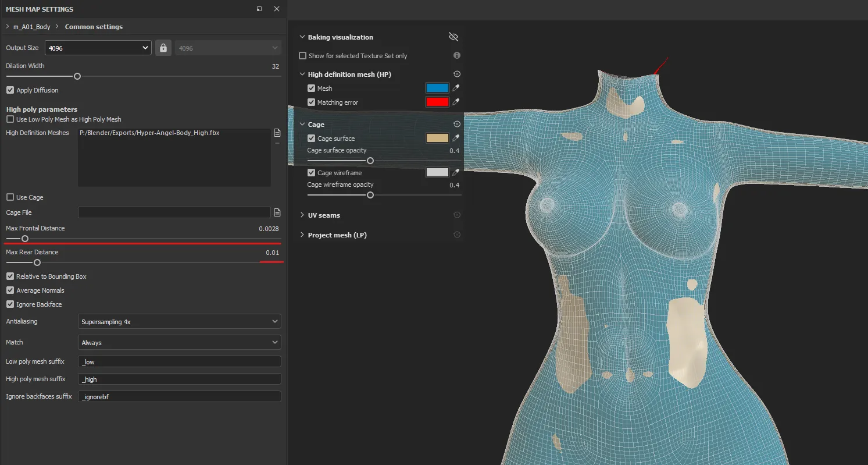Reset UV seams section settings
This screenshot has height=465, width=868.
[x=457, y=215]
